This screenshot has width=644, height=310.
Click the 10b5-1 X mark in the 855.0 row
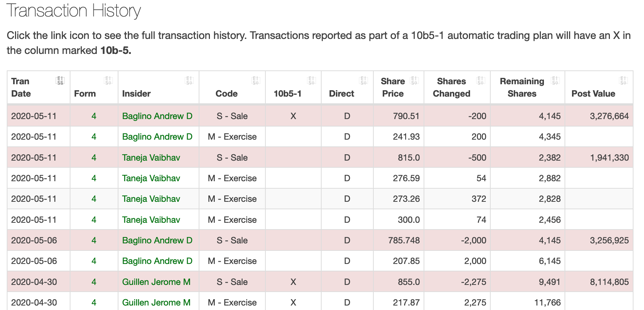tap(293, 282)
